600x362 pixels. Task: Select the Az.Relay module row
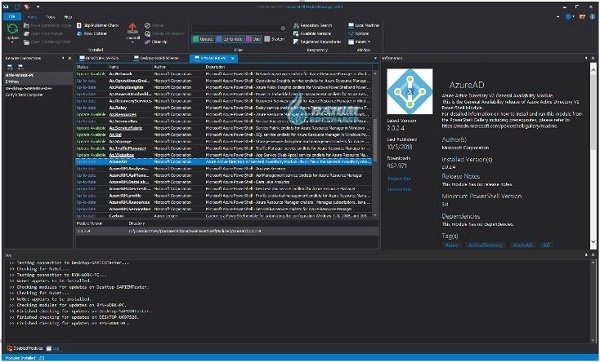(x=224, y=108)
